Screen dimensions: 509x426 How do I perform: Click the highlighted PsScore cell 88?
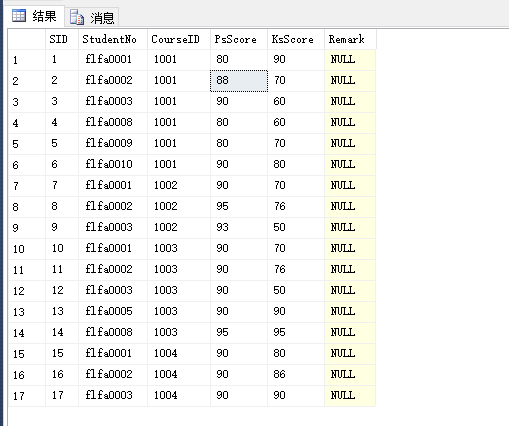point(239,81)
